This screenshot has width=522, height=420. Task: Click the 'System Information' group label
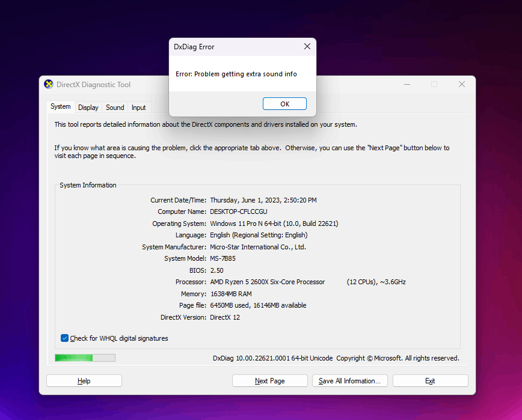click(88, 185)
